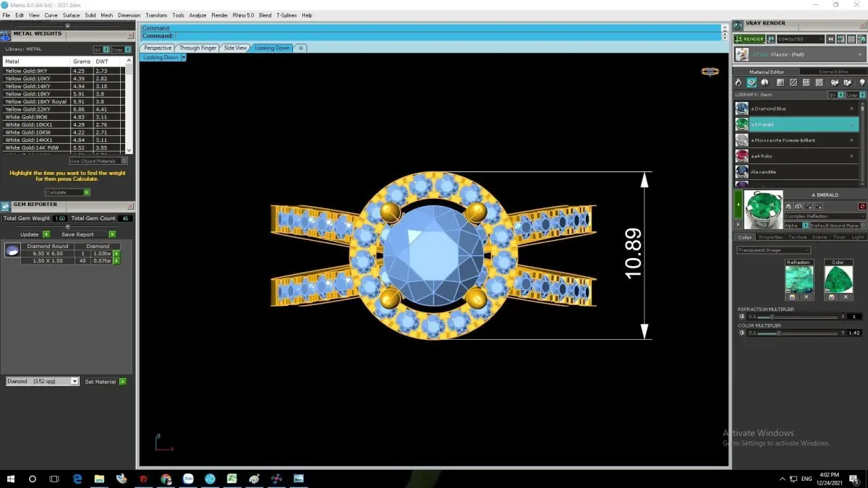Open the Texture material tab
868x488 pixels.
[798, 237]
